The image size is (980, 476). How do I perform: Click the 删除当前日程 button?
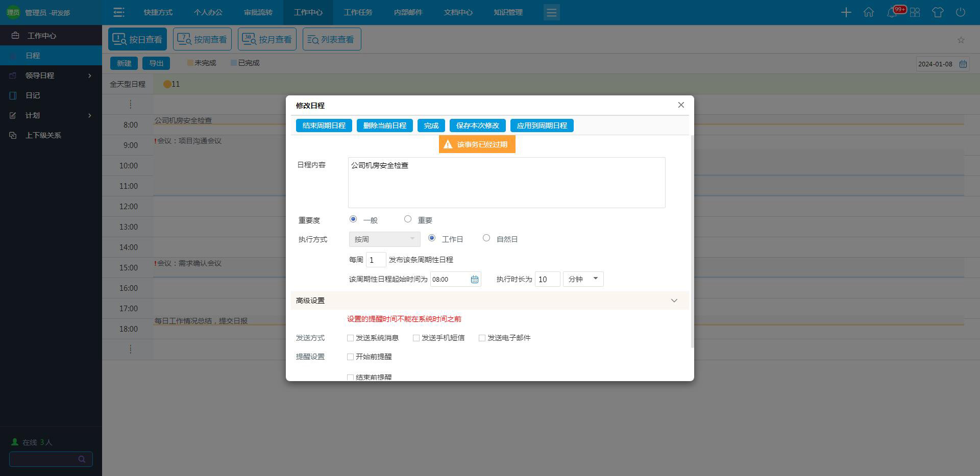(385, 126)
